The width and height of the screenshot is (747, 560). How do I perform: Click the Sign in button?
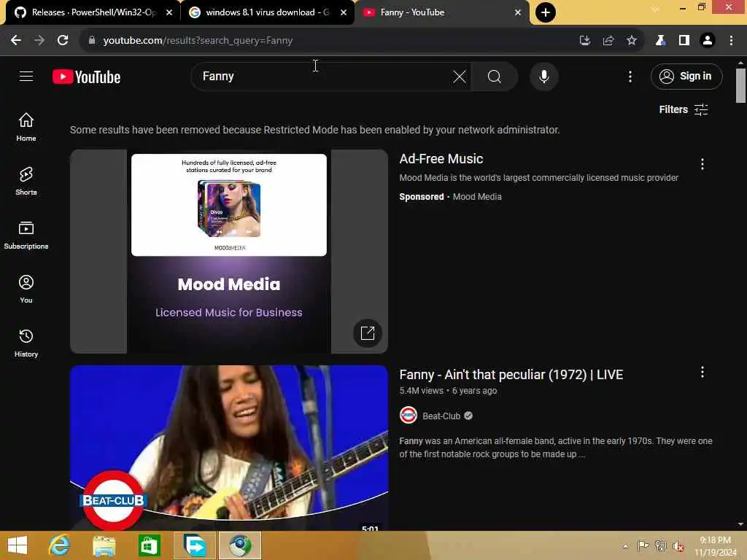point(686,76)
